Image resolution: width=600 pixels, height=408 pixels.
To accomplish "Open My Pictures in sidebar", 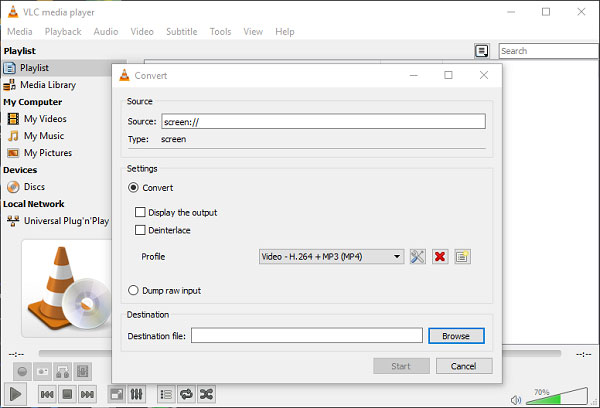I will pyautogui.click(x=40, y=153).
